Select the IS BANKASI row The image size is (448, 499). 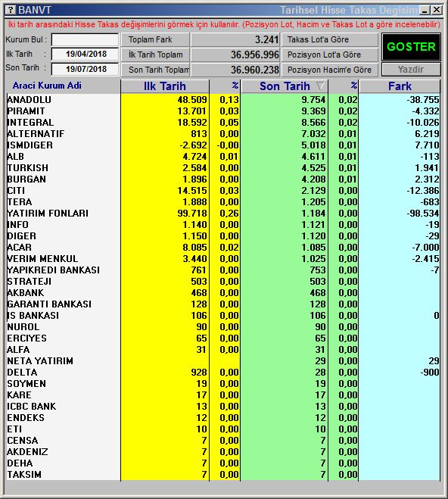coord(223,316)
